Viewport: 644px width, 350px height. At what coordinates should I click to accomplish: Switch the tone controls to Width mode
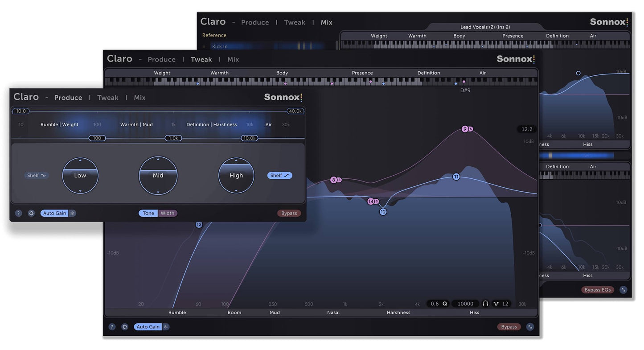[168, 213]
